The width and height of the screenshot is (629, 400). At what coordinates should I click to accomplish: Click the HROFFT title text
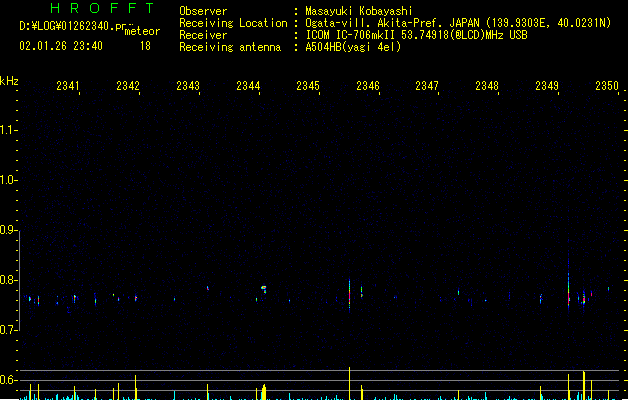tap(102, 8)
